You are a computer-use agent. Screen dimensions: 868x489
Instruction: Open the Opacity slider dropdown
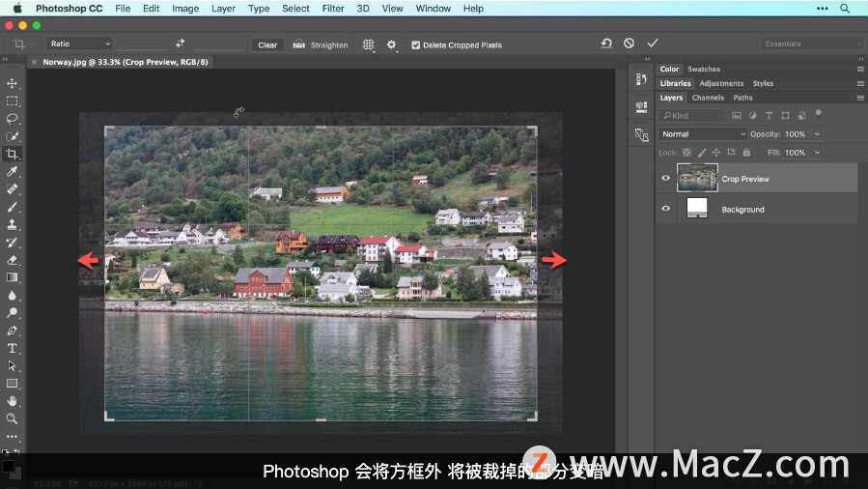coord(817,134)
